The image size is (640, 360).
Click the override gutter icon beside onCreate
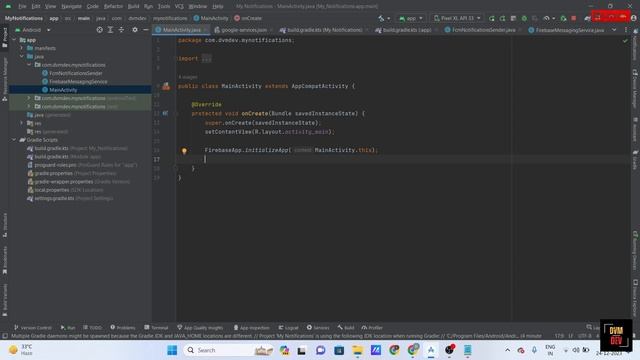point(165,113)
